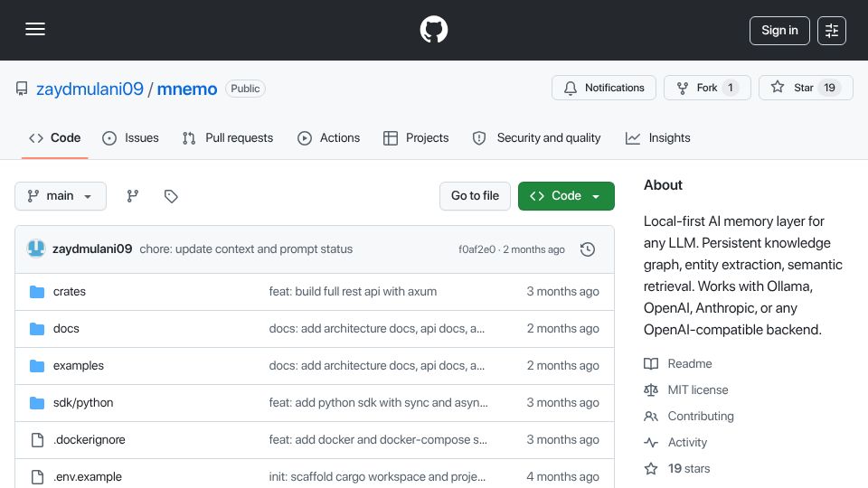
Task: Click the Contributing people icon
Action: [651, 416]
